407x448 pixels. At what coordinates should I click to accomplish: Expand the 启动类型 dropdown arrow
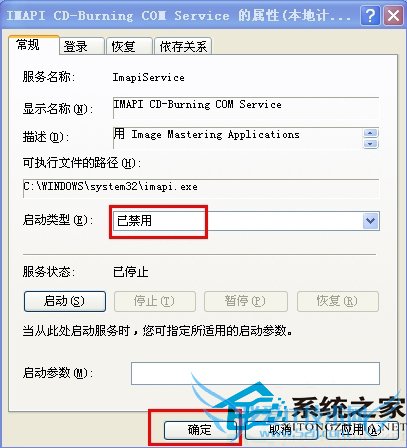coord(371,221)
